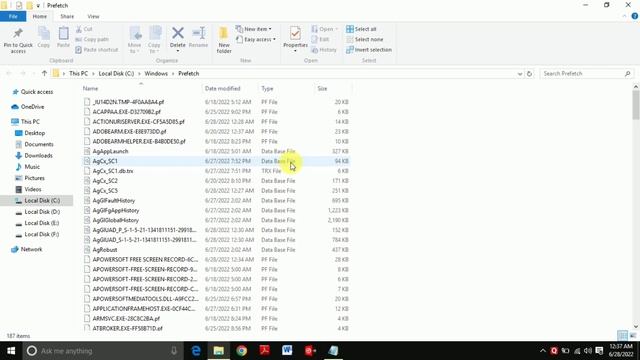Click Copy path in ribbon
Viewport: 640px width, 360px height.
(92, 40)
